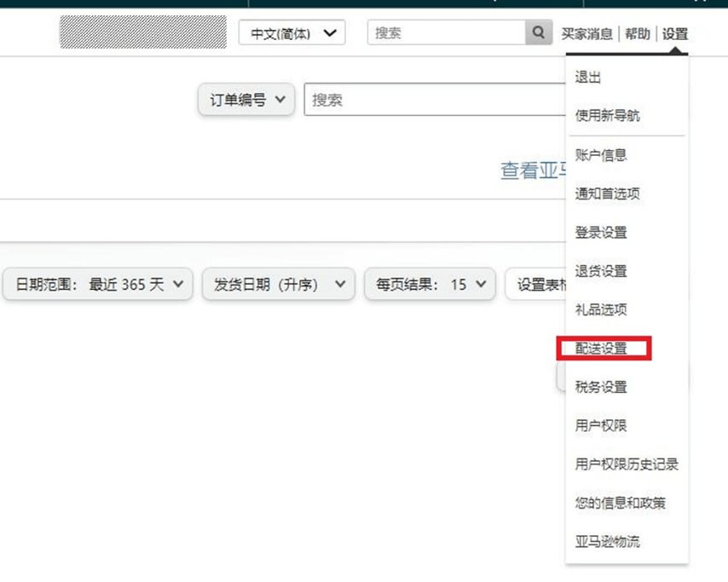
Task: Open 账户信息 from the settings menu
Action: coord(601,155)
